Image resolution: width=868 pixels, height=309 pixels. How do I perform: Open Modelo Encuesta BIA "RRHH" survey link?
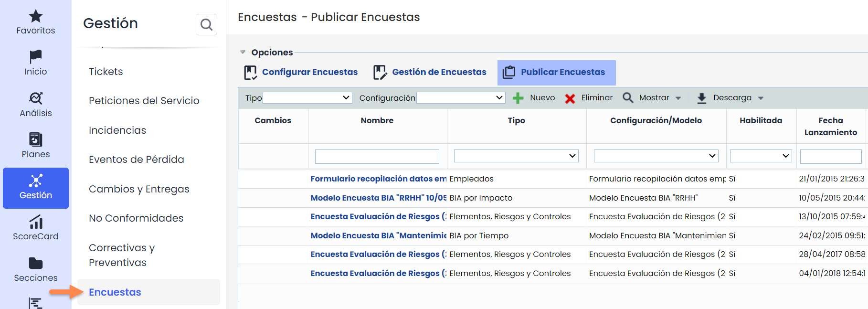[378, 198]
